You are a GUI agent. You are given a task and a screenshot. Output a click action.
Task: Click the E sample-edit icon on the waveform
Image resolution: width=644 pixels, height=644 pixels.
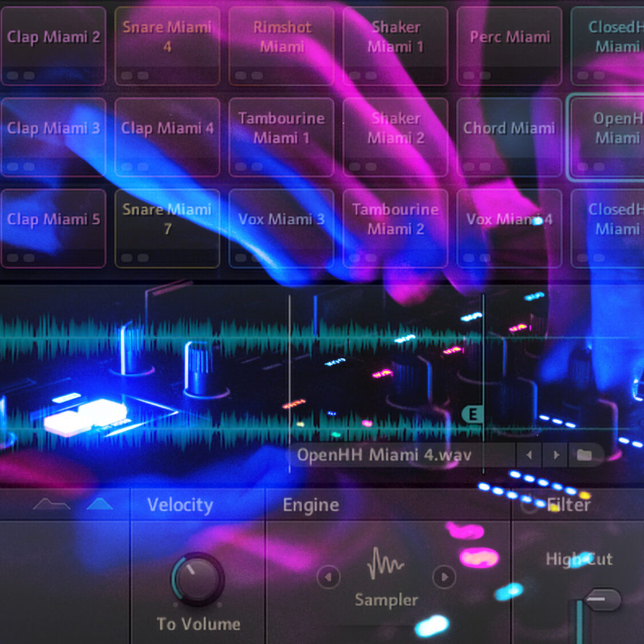click(473, 413)
